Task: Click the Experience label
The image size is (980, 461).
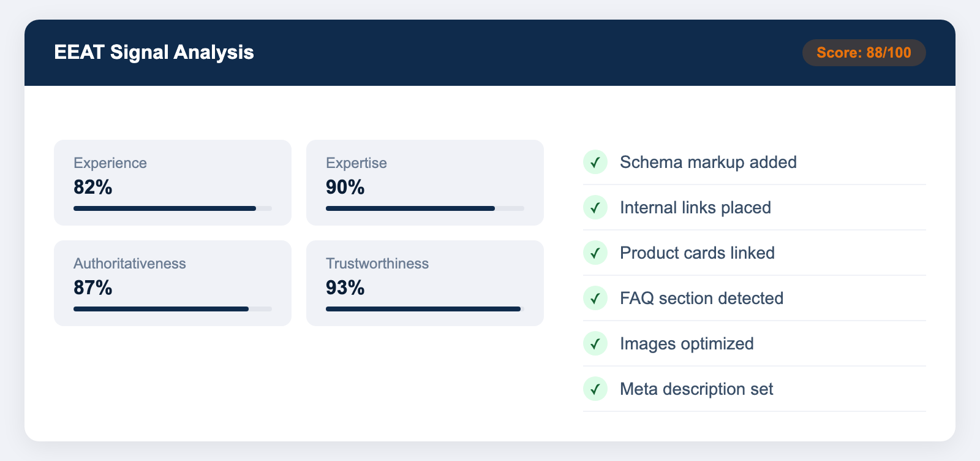Action: point(110,163)
